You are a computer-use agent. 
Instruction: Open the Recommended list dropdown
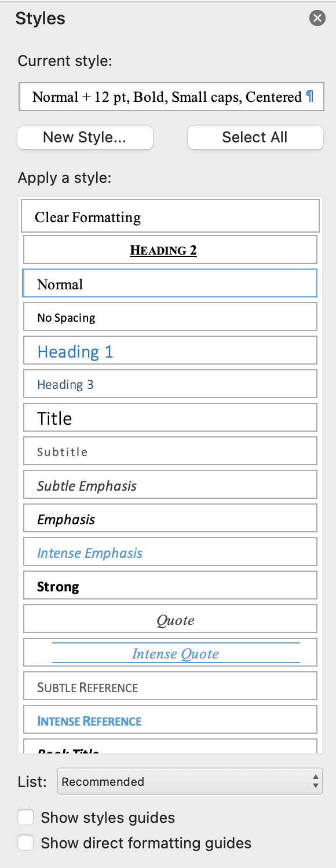tap(189, 781)
